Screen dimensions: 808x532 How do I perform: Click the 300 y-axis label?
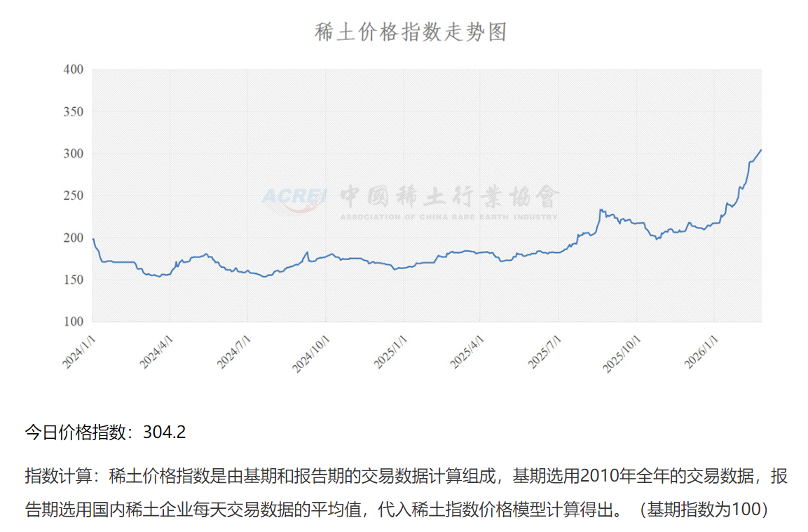[x=73, y=154]
